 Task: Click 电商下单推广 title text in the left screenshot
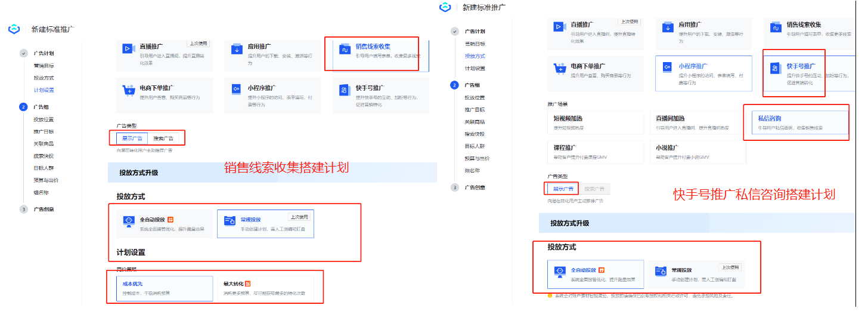coord(157,87)
